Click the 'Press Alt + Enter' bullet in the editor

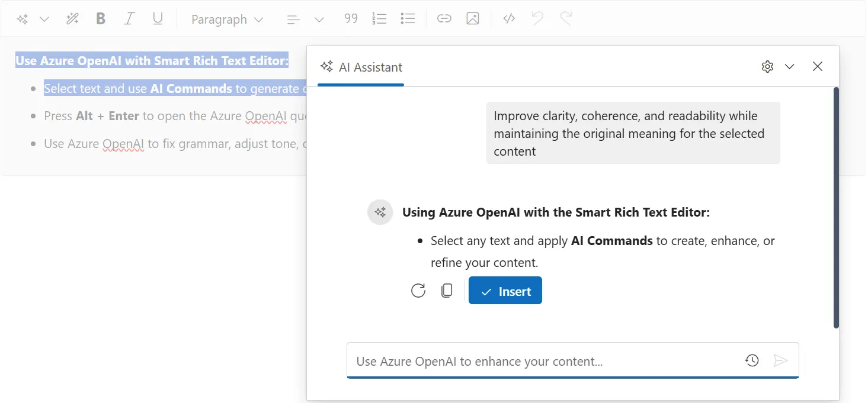(x=175, y=116)
